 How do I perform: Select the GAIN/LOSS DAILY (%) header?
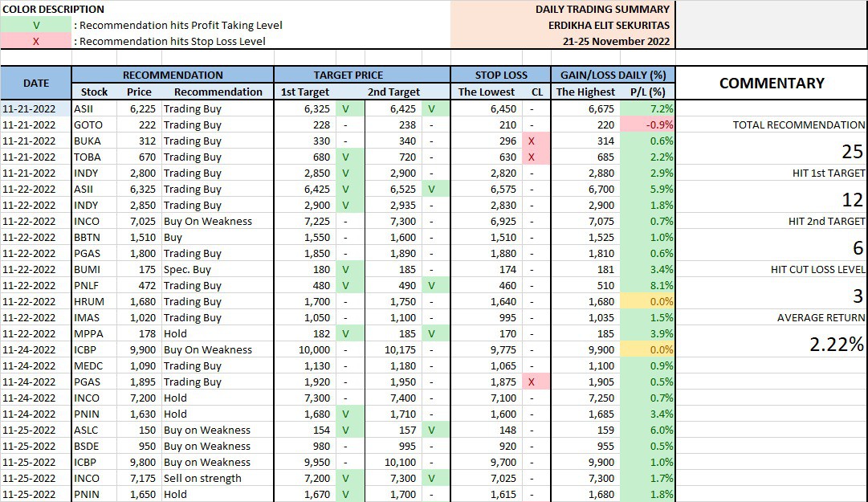click(613, 75)
